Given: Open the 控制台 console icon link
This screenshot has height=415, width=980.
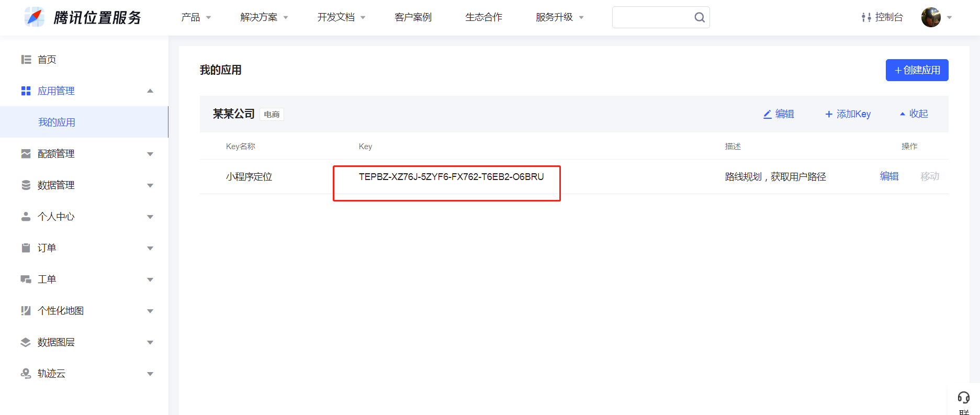Looking at the screenshot, I should pyautogui.click(x=866, y=17).
